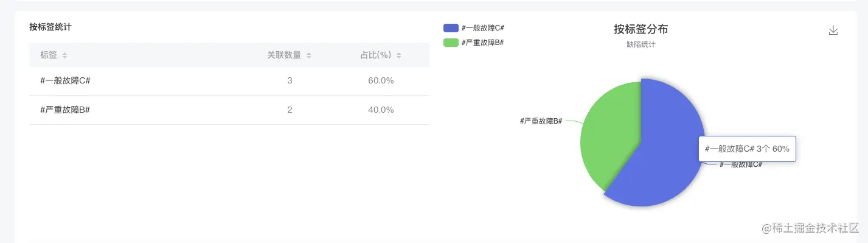Screen dimensions: 868x243
Task: Sort by 占比(%) column sort arrows
Action: coord(398,55)
